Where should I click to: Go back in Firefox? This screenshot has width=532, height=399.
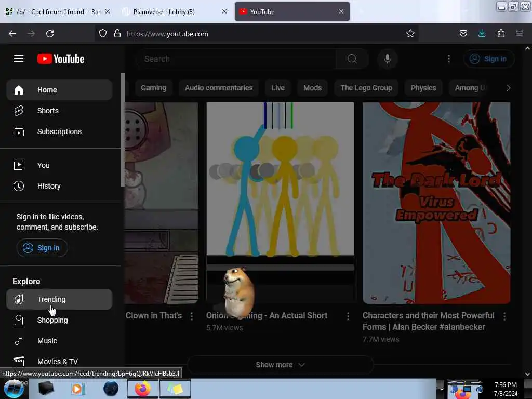click(x=12, y=34)
